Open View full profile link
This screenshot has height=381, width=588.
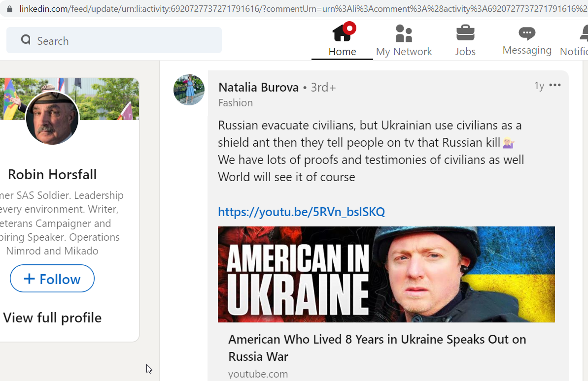coord(52,317)
